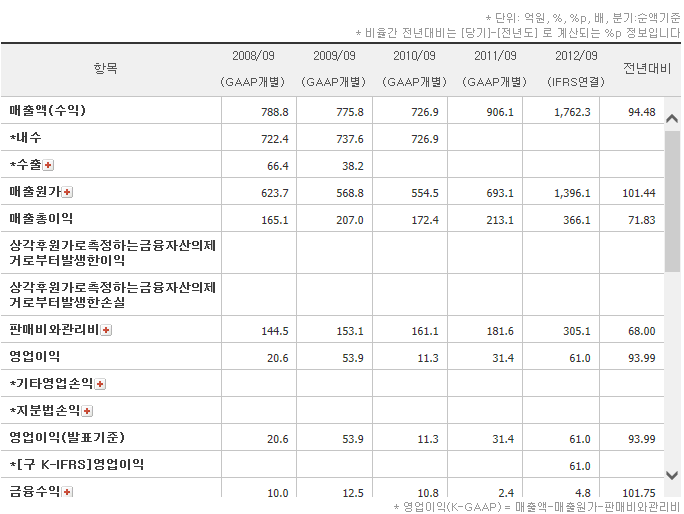The image size is (684, 514).
Task: Select the 2008/09 column header
Action: coord(253,69)
